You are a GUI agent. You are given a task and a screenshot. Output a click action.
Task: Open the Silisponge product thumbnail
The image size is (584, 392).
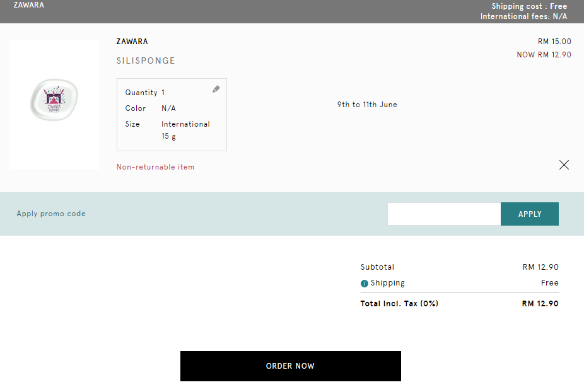click(54, 105)
